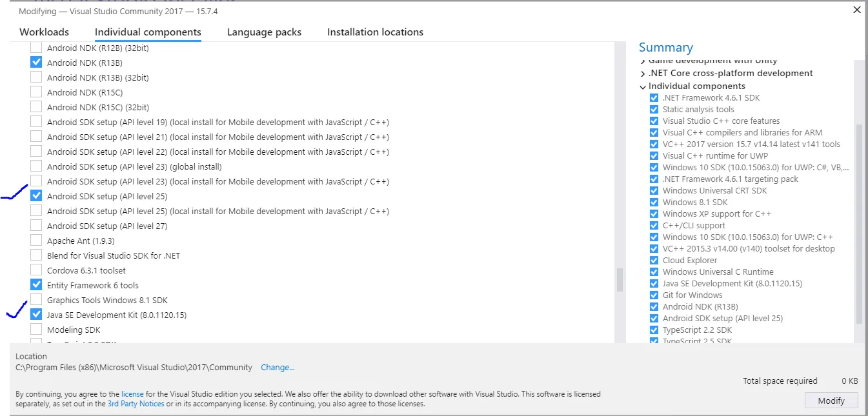Uncheck Android SDK setup (API level 25) in Summary

[654, 319]
